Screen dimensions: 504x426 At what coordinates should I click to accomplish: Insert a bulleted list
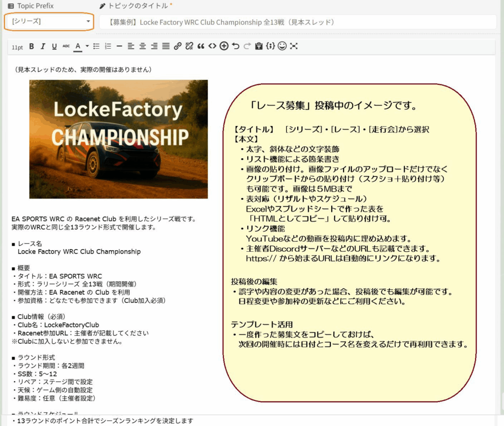pyautogui.click(x=96, y=46)
